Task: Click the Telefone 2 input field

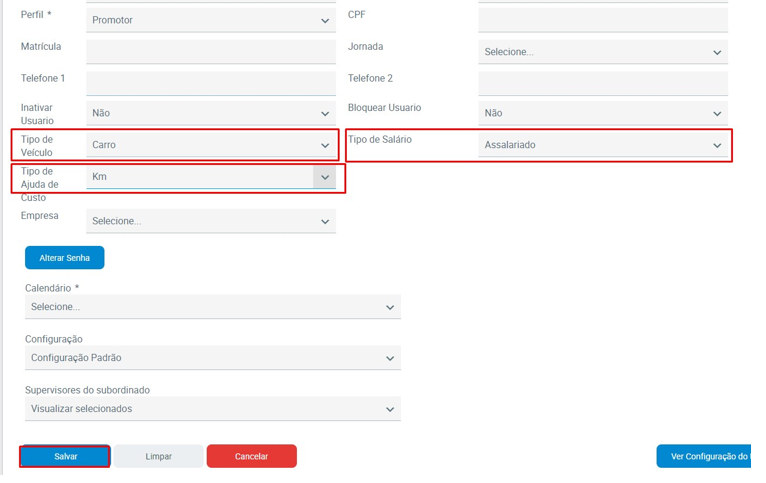Action: point(602,83)
